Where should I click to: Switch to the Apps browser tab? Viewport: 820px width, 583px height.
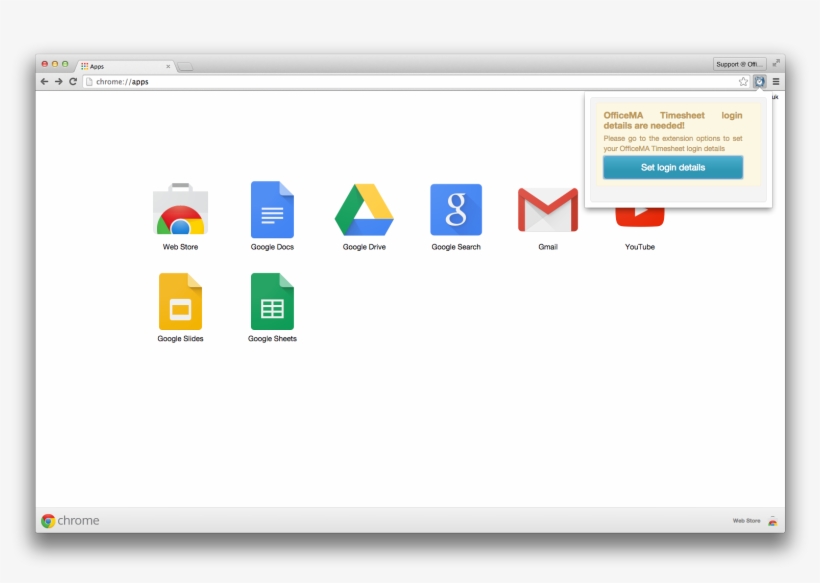120,66
